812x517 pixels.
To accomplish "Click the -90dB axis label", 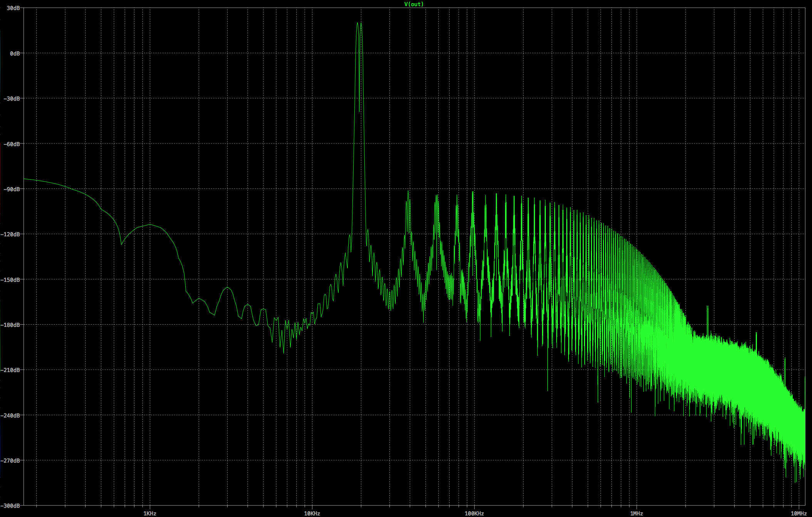I will 12,189.
